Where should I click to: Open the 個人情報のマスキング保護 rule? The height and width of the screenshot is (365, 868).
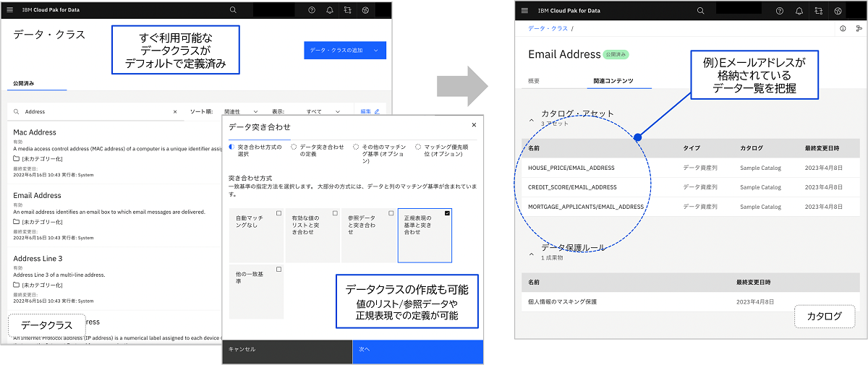(562, 301)
